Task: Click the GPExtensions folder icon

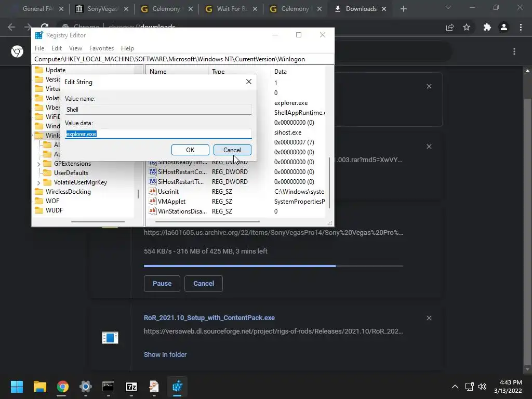Action: pos(47,164)
